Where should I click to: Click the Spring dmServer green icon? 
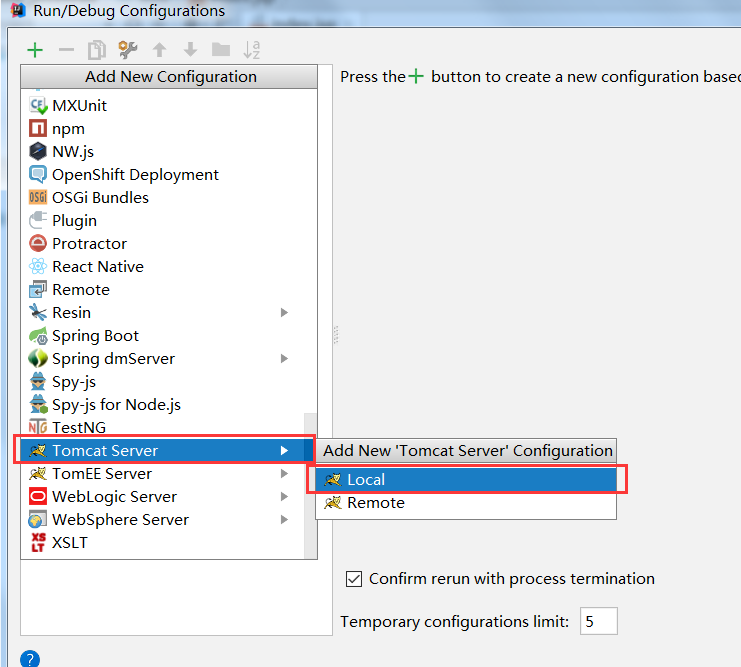[38, 358]
